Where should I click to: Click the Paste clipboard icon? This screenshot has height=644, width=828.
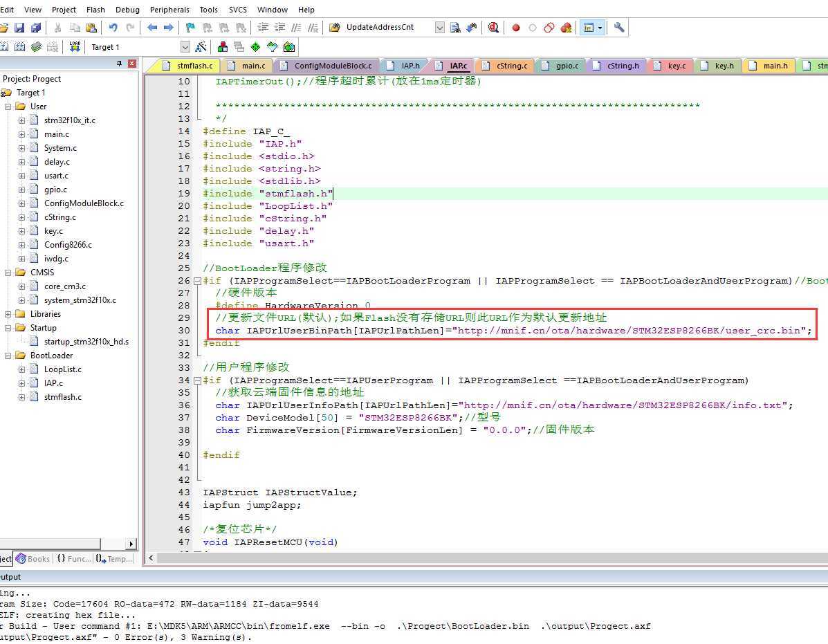pyautogui.click(x=91, y=28)
